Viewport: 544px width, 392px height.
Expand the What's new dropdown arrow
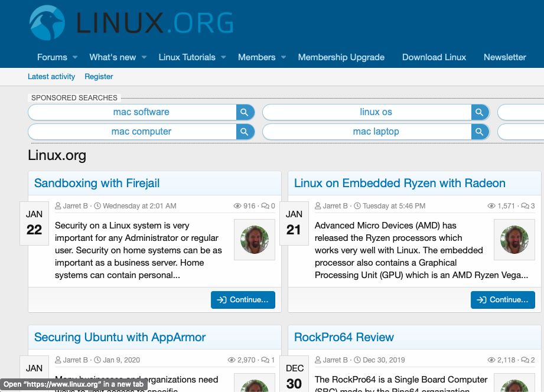point(144,57)
